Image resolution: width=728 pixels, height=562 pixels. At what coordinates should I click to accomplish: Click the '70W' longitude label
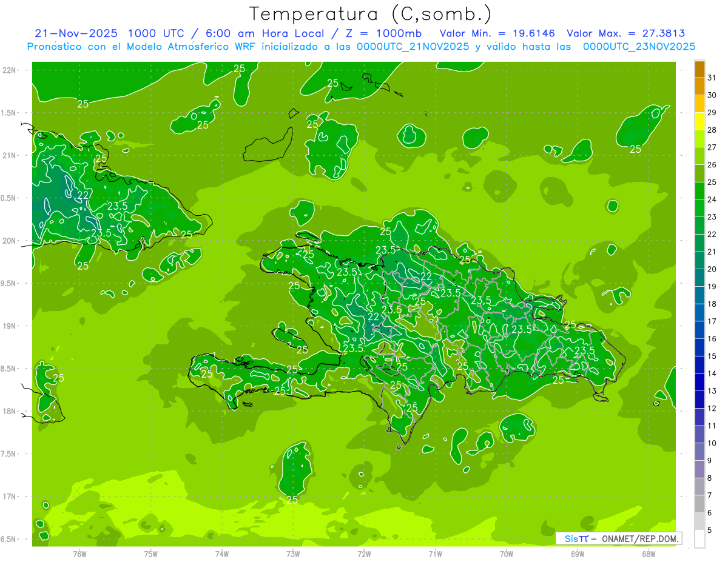pyautogui.click(x=507, y=554)
